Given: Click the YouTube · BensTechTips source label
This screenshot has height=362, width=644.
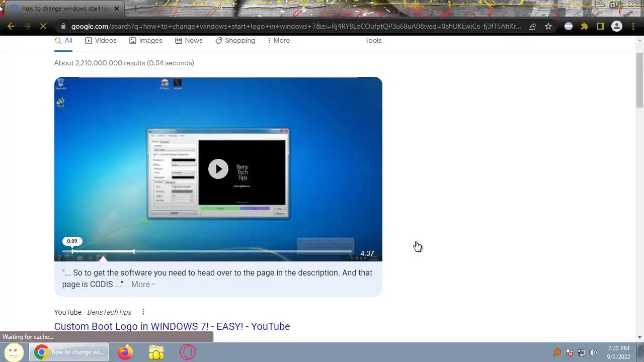Looking at the screenshot, I should pyautogui.click(x=93, y=312).
